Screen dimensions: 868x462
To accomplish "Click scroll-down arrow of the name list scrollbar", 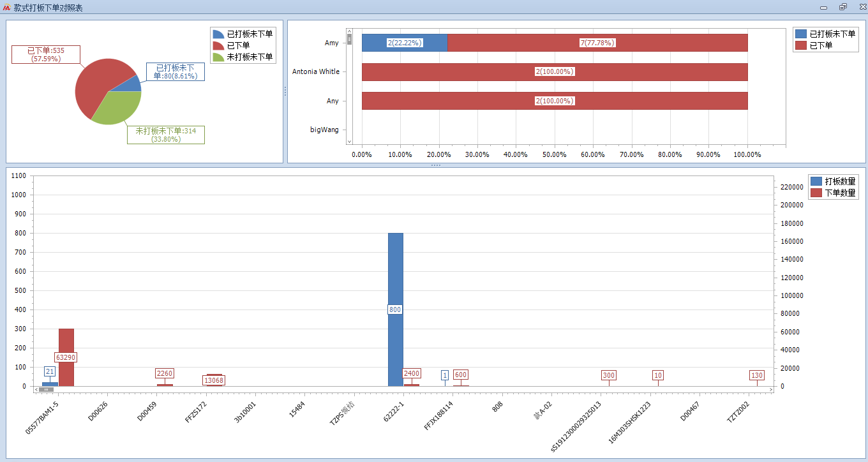I will [x=349, y=140].
